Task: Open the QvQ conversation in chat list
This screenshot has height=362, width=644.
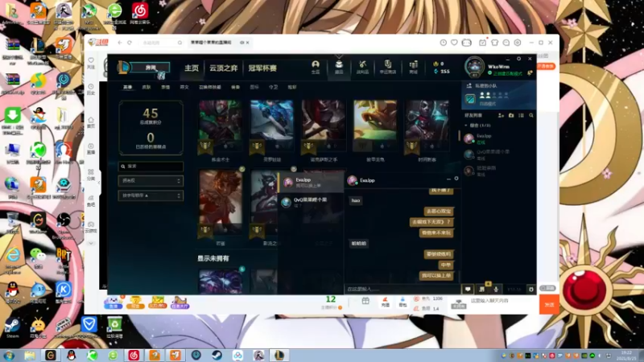Action: tap(311, 202)
